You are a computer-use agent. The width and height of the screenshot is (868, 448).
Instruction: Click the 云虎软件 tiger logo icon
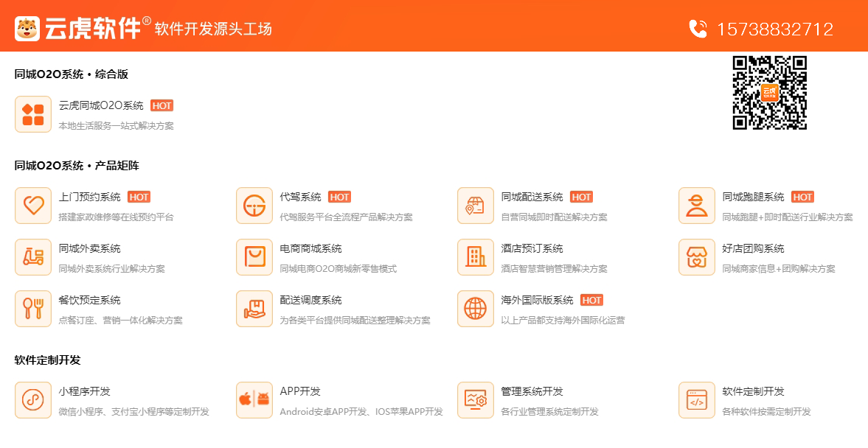[27, 29]
